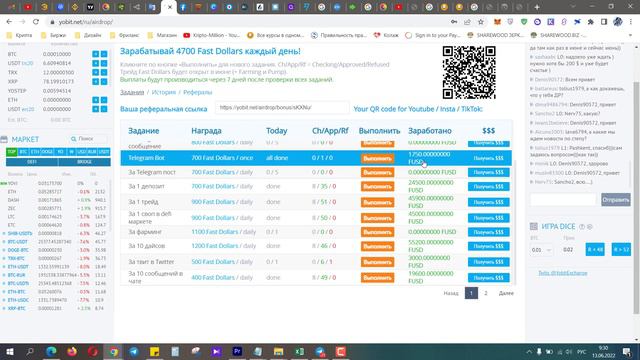This screenshot has width=640, height=360.
Task: Select the BRIDGE market tab
Action: 84,162
